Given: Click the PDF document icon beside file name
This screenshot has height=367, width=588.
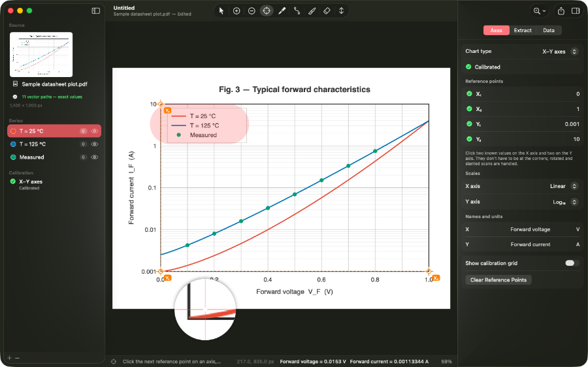Looking at the screenshot, I should click(15, 84).
